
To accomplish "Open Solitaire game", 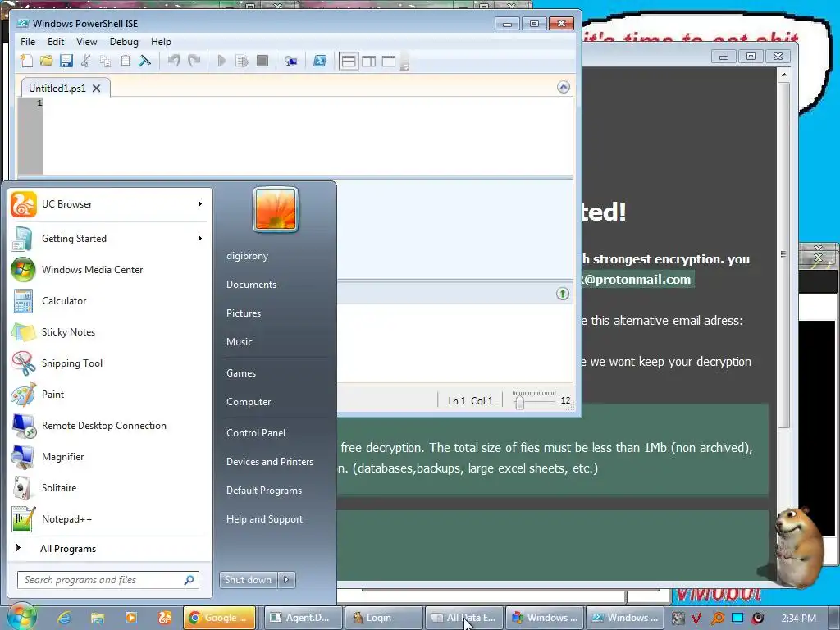I will coord(108,488).
